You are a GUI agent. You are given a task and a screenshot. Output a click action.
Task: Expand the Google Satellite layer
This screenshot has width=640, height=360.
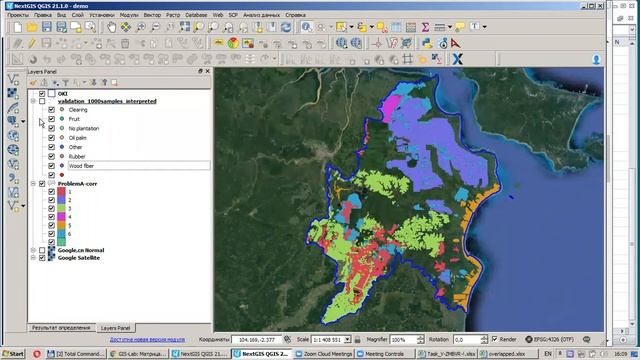[33, 258]
